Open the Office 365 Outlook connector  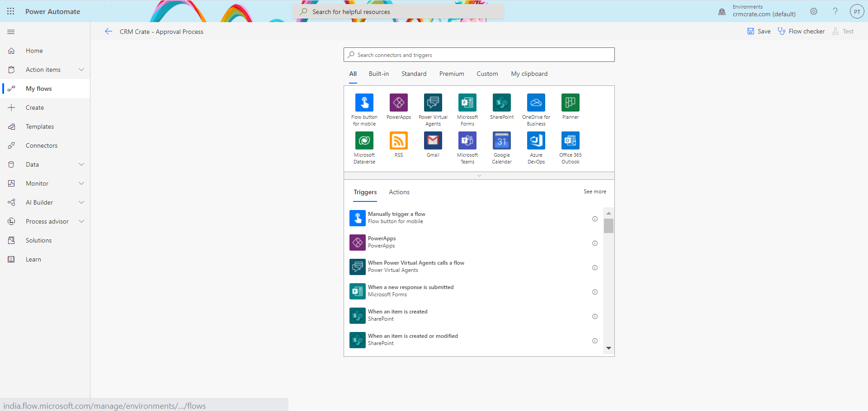tap(570, 140)
